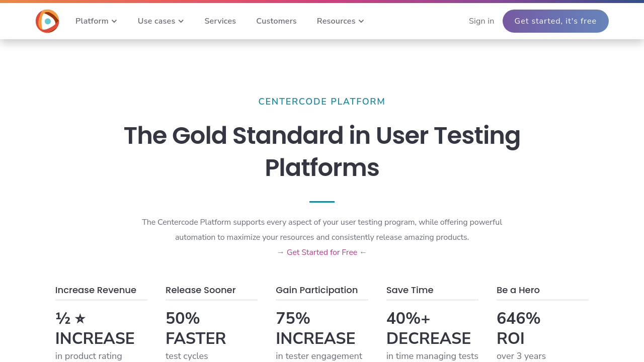Select the Release Sooner tab heading
Viewport: 644px width, 362px height.
coord(200,290)
